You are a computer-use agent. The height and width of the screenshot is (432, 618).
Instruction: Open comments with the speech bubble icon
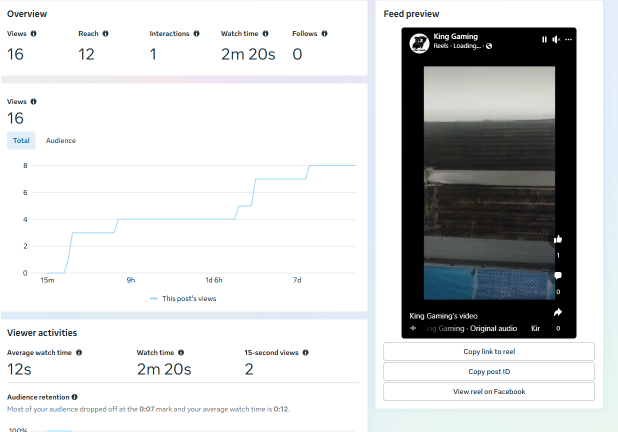click(x=558, y=275)
